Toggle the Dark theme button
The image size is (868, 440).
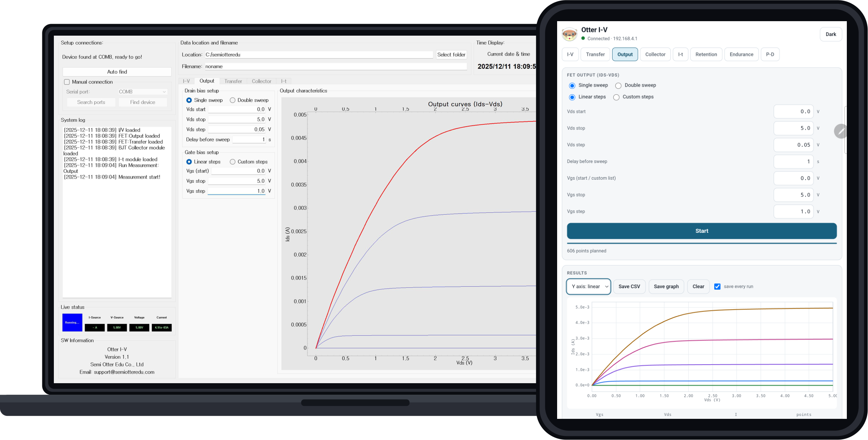(831, 35)
